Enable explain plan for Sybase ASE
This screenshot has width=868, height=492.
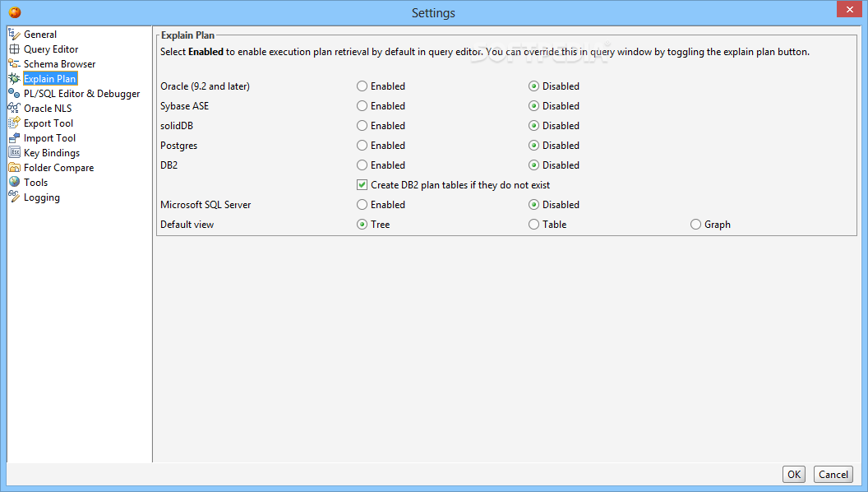pos(362,106)
